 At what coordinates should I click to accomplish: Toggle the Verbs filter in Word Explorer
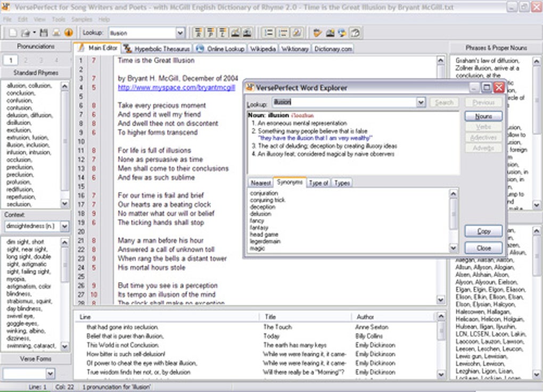click(x=483, y=127)
